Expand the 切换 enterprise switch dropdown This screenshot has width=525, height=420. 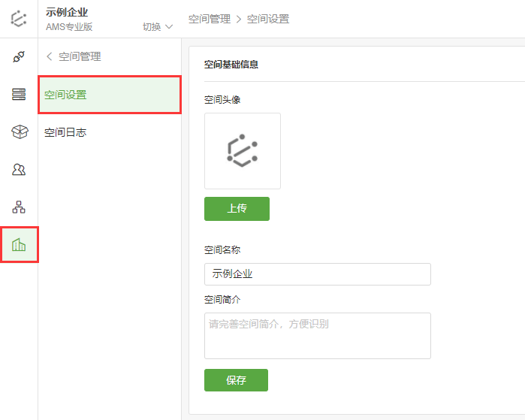point(158,26)
